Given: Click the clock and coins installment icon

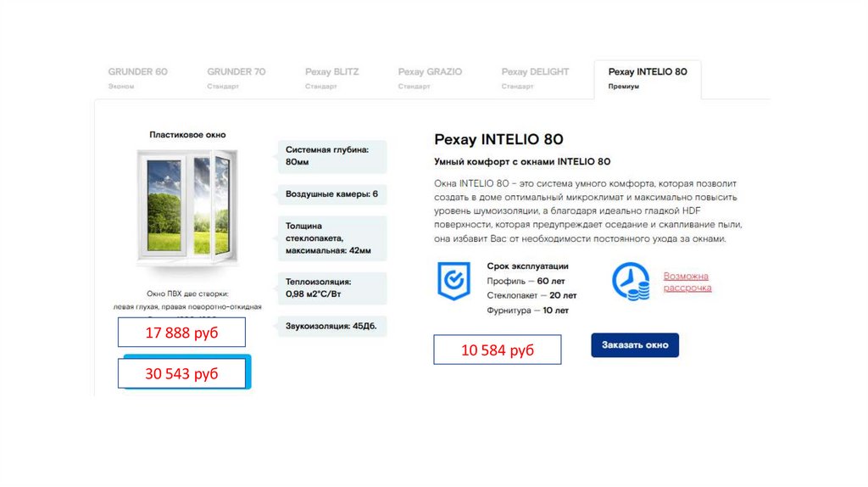Looking at the screenshot, I should (631, 282).
